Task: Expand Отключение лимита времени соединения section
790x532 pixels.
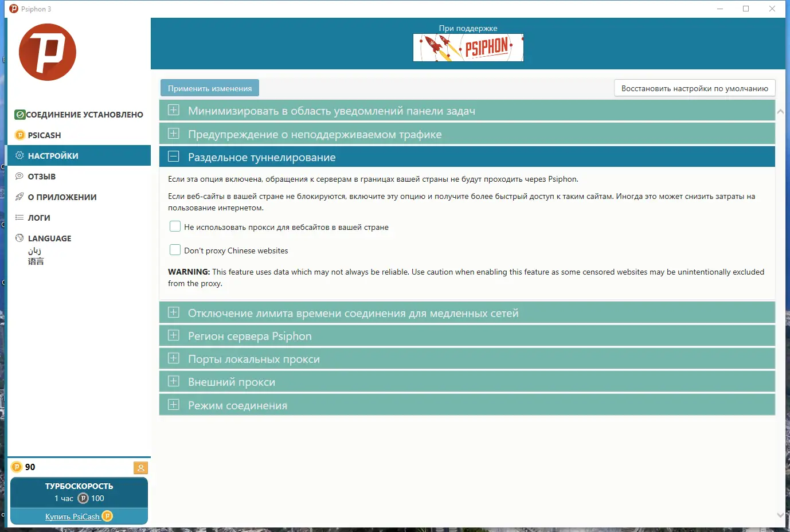Action: point(467,313)
